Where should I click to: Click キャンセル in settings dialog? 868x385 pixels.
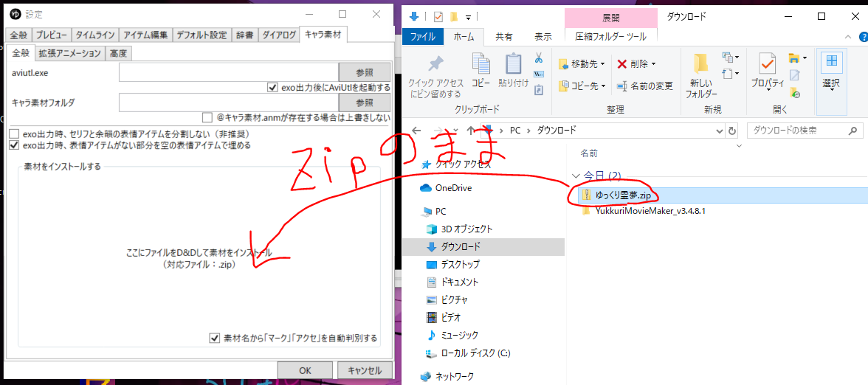click(x=365, y=370)
